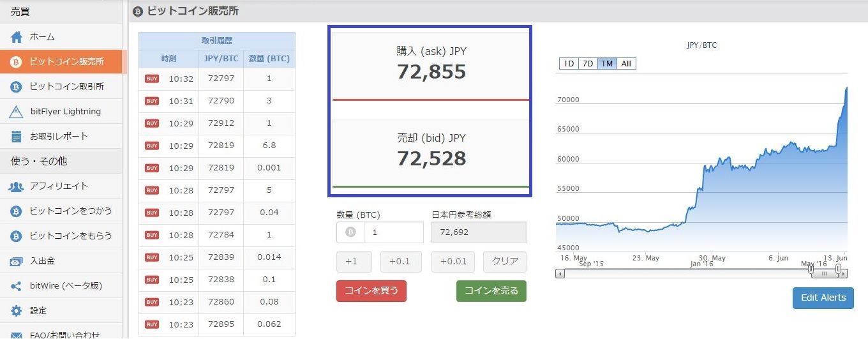868x339 pixels.
Task: Click the bitcoin icon beside ビットコイン販売所 in sidebar
Action: tap(17, 62)
